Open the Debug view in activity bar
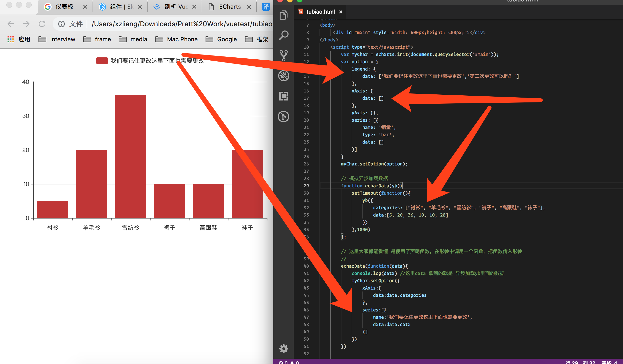Image resolution: width=623 pixels, height=364 pixels. point(283,76)
